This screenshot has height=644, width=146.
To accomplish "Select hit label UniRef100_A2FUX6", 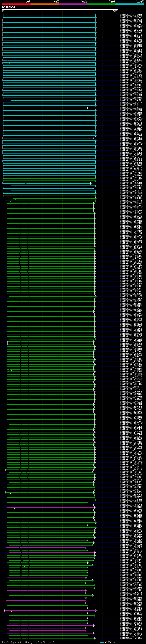I will pyautogui.click(x=131, y=339).
